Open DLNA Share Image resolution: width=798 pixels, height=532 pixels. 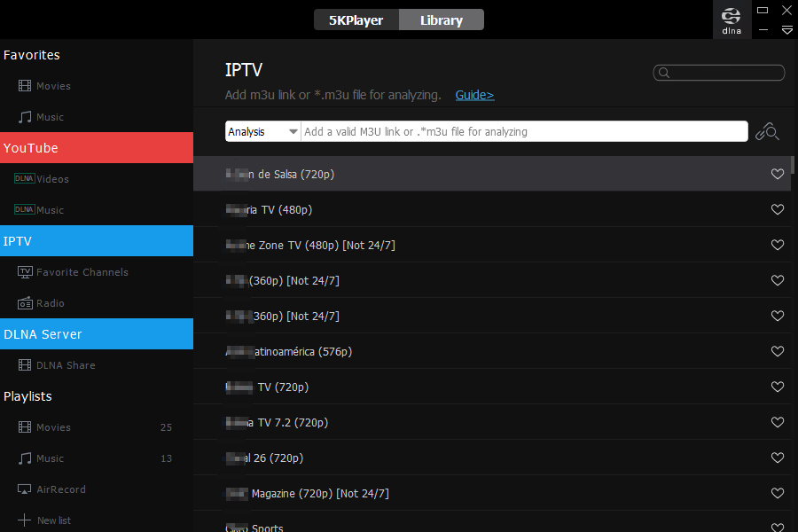[x=97, y=365]
